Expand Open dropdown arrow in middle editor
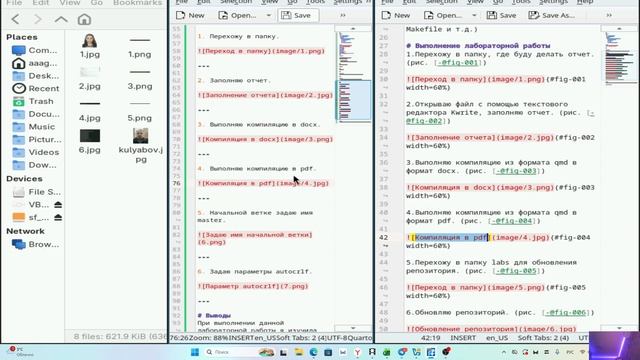Screen dimensions: 640x360 tap(269, 16)
